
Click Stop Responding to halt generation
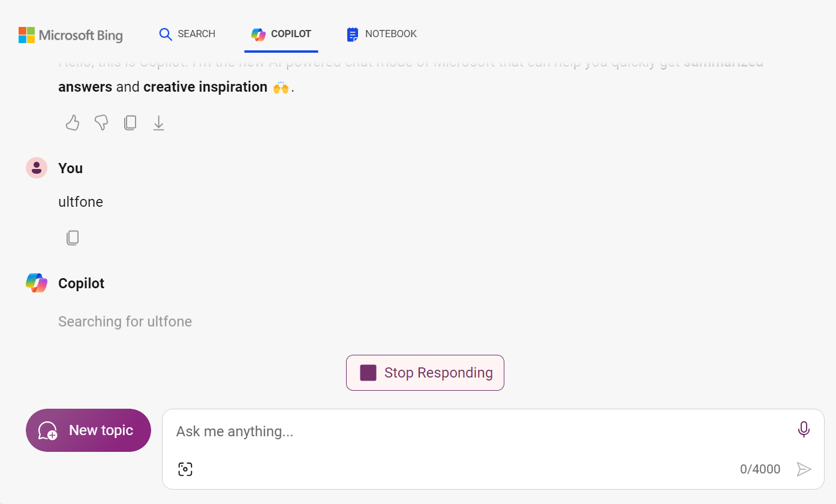tap(425, 372)
